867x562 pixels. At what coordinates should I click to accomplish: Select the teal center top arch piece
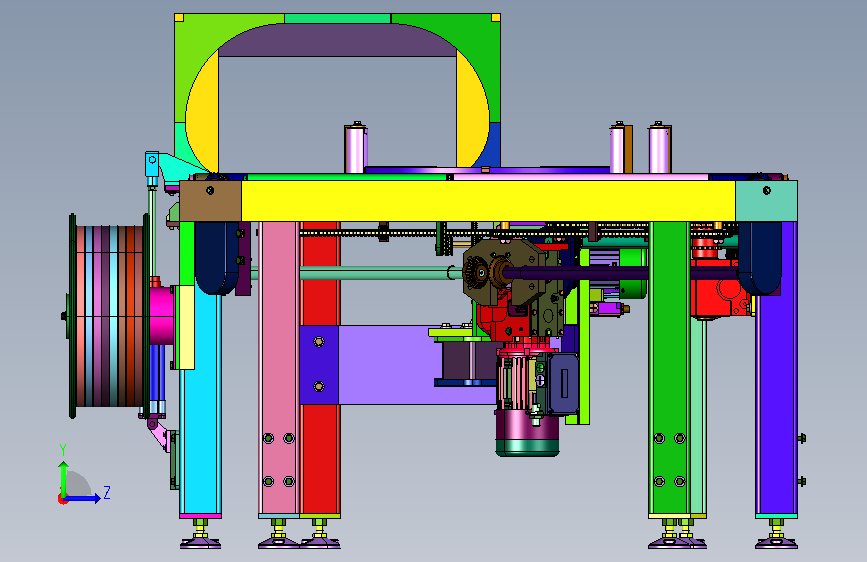coord(337,18)
